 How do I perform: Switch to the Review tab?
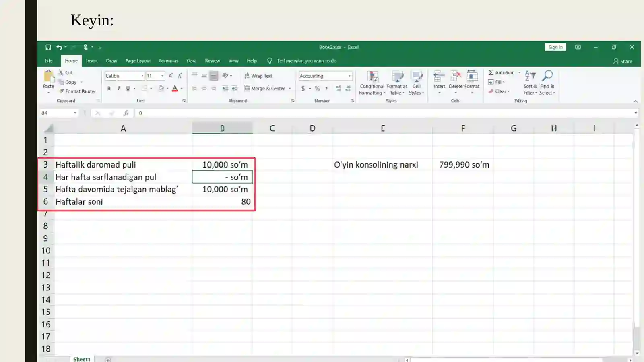click(213, 61)
